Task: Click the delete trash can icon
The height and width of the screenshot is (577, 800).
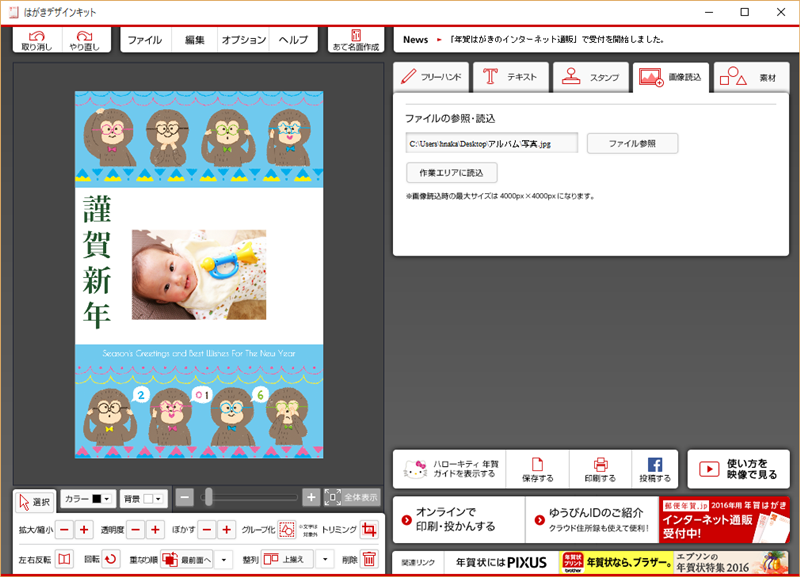Action: point(369,560)
